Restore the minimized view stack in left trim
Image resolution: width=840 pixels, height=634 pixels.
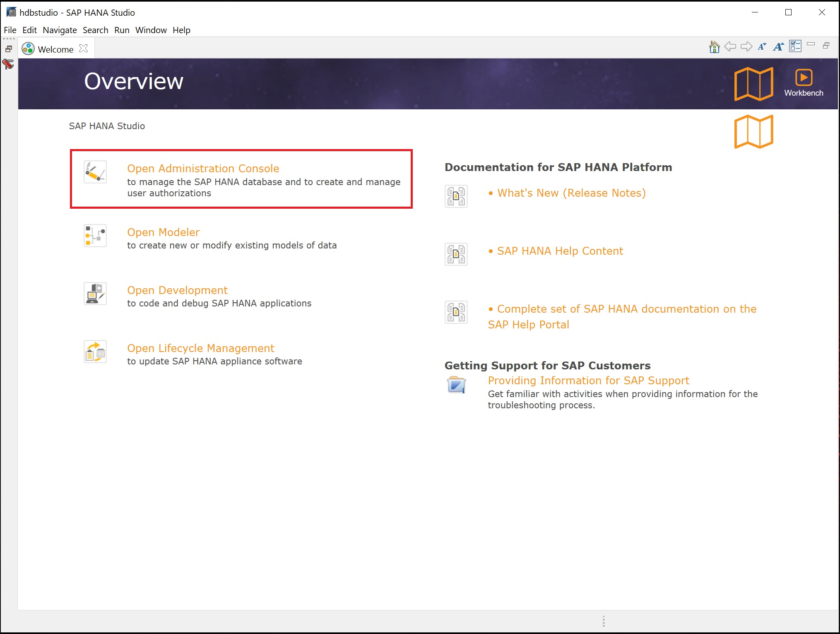8,49
